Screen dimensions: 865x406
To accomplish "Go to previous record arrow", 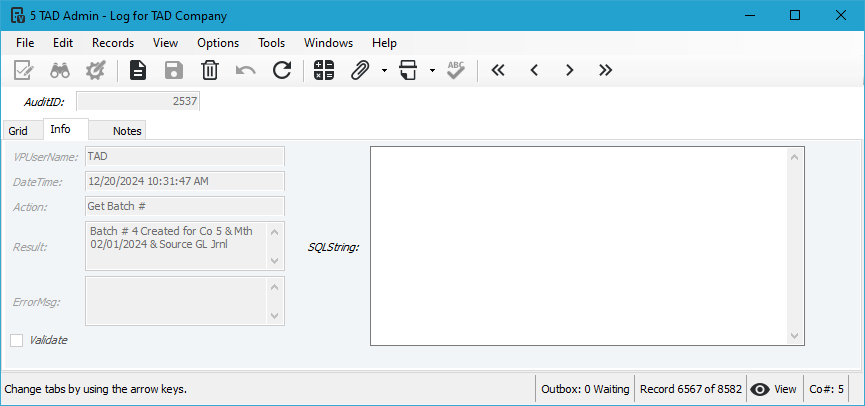I will pyautogui.click(x=534, y=71).
